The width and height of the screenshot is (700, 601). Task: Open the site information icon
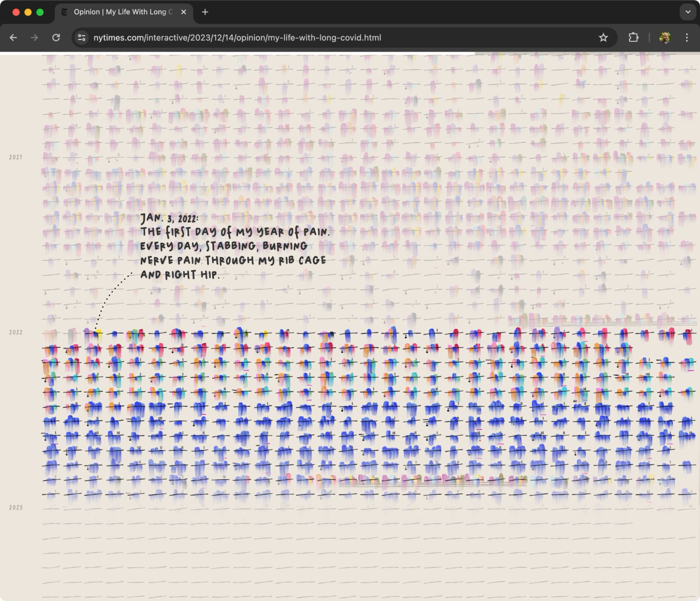click(82, 37)
